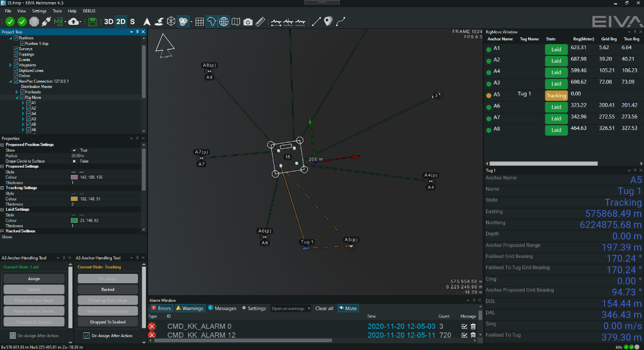Viewport: 644px width, 350px height.
Task: Click the Tracking Settings colour swatch
Action: pos(74,199)
